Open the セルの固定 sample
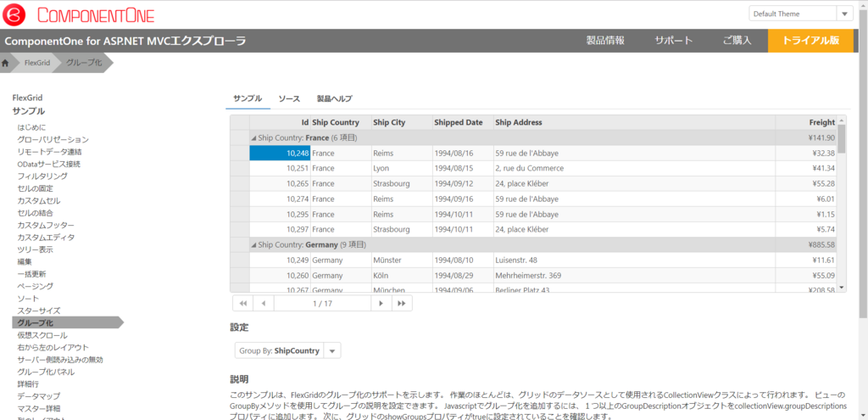The image size is (868, 420). (x=35, y=188)
